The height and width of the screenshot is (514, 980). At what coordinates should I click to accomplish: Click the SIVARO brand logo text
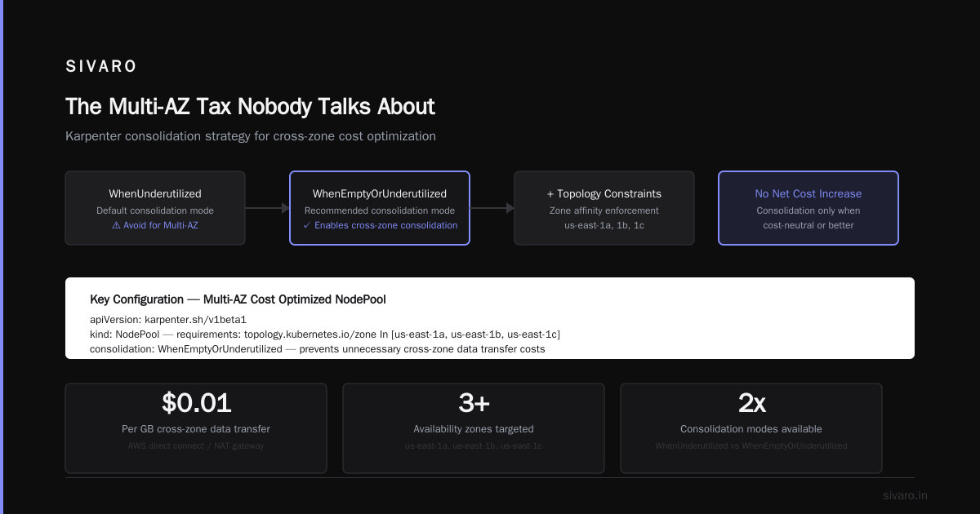pyautogui.click(x=101, y=67)
